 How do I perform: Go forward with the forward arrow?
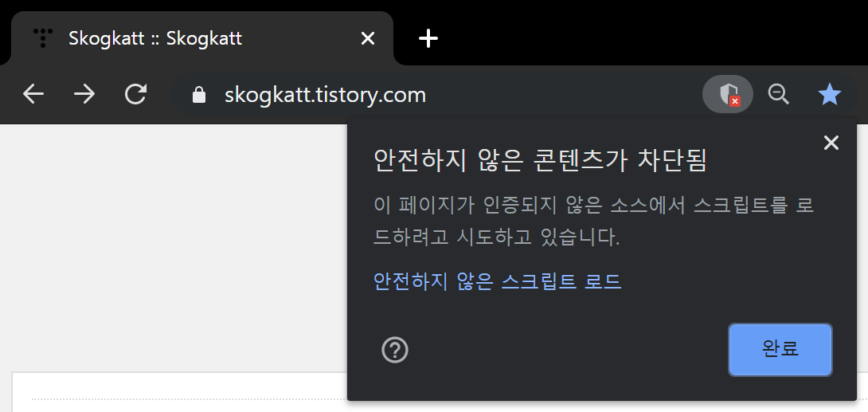(84, 95)
